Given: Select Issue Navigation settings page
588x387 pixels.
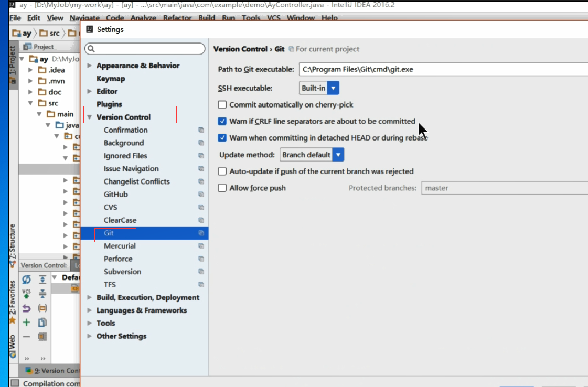Looking at the screenshot, I should pos(131,169).
